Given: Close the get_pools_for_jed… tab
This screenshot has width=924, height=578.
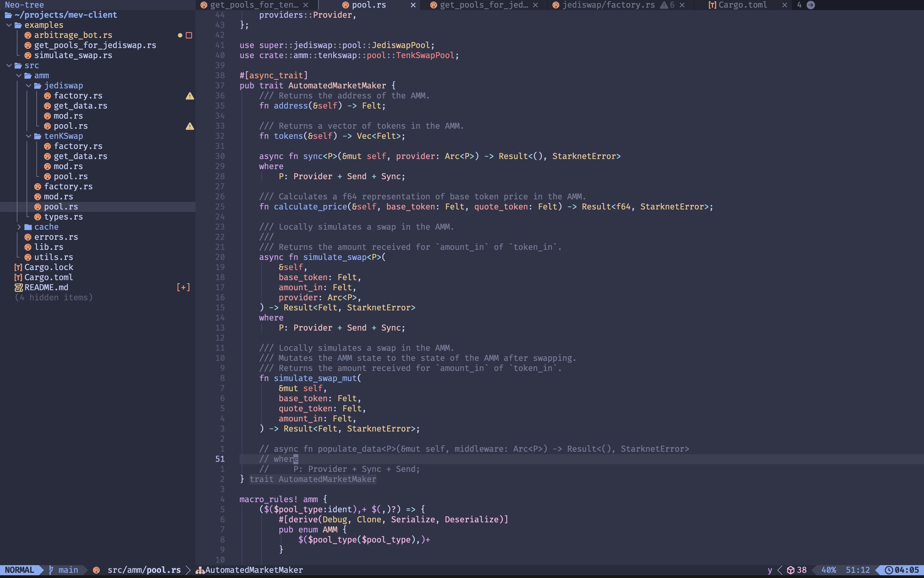Looking at the screenshot, I should click(535, 5).
